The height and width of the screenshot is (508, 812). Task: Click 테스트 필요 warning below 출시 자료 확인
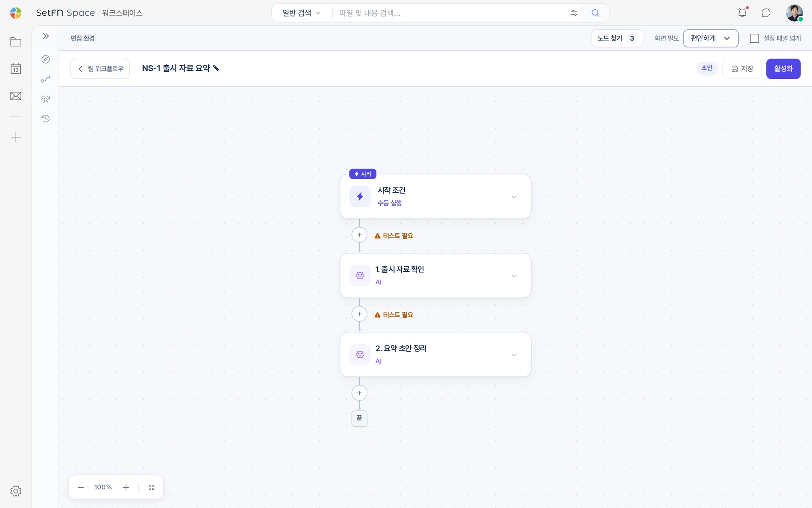pyautogui.click(x=394, y=315)
